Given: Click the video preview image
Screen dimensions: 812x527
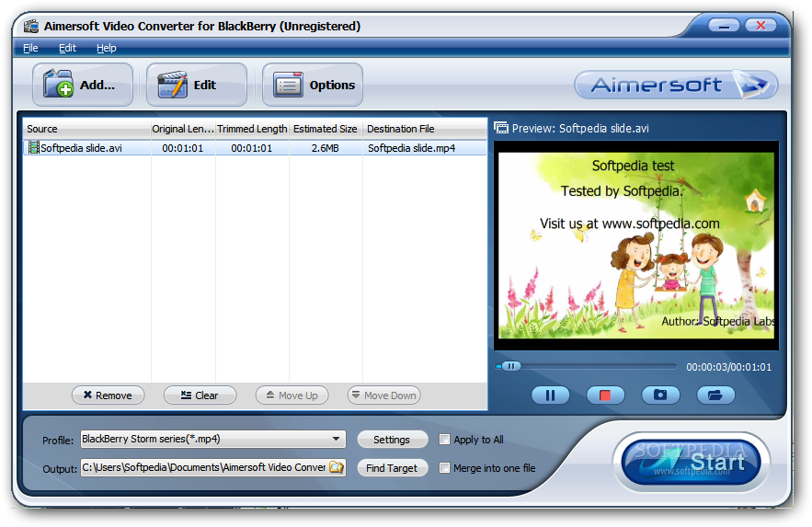Looking at the screenshot, I should point(636,246).
